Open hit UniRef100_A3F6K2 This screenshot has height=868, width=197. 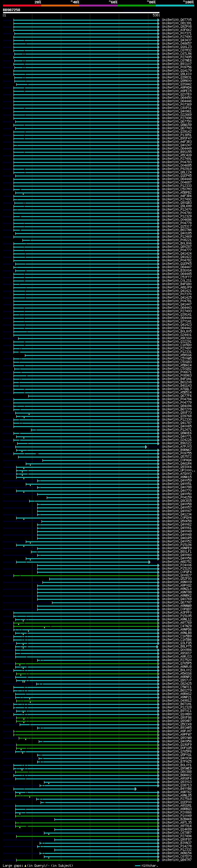coord(176,30)
